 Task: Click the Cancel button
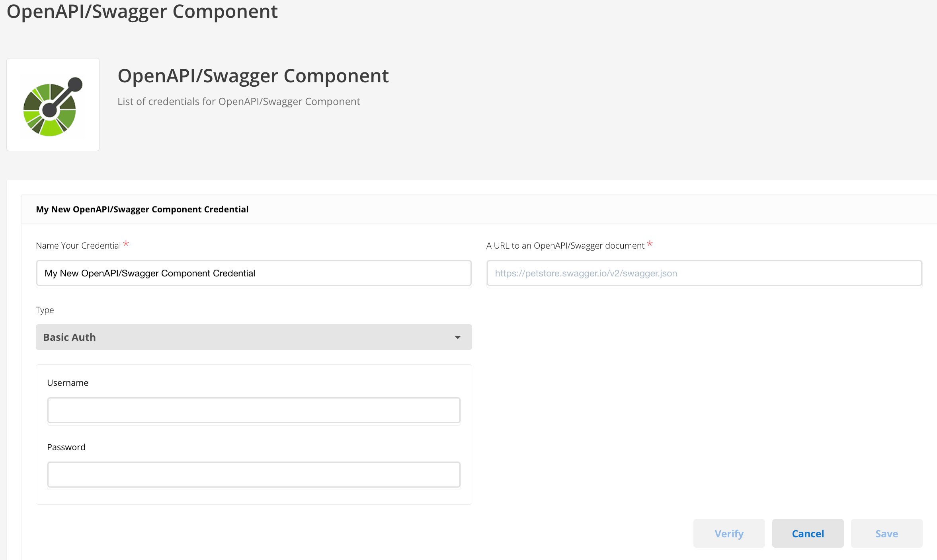(808, 533)
